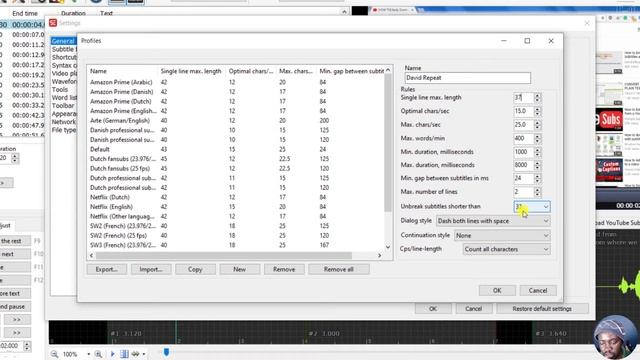
Task: Select the Tools settings category
Action: pos(60,89)
